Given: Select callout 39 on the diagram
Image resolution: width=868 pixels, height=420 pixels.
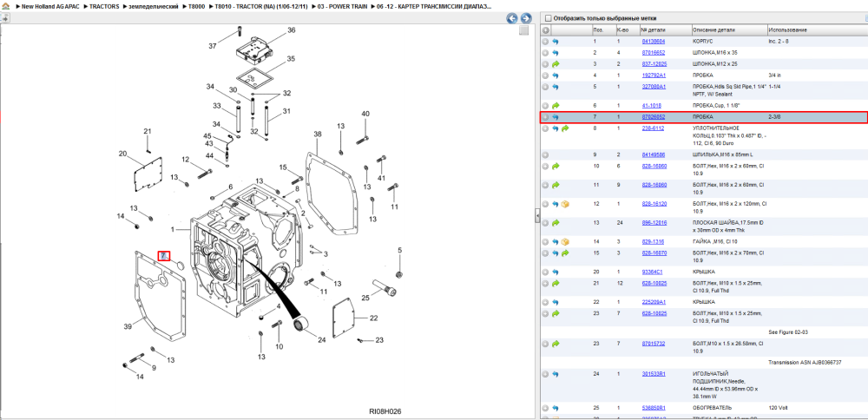Looking at the screenshot, I should 128,327.
